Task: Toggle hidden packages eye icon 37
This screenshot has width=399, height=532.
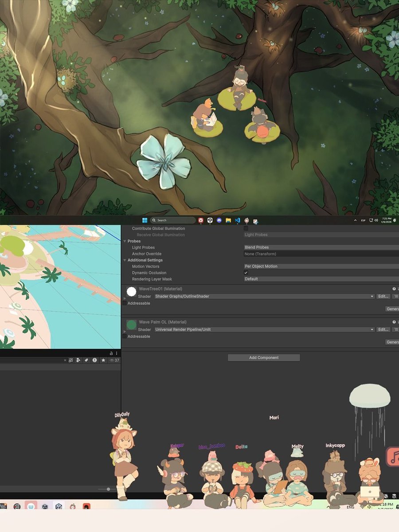Action: pyautogui.click(x=114, y=360)
